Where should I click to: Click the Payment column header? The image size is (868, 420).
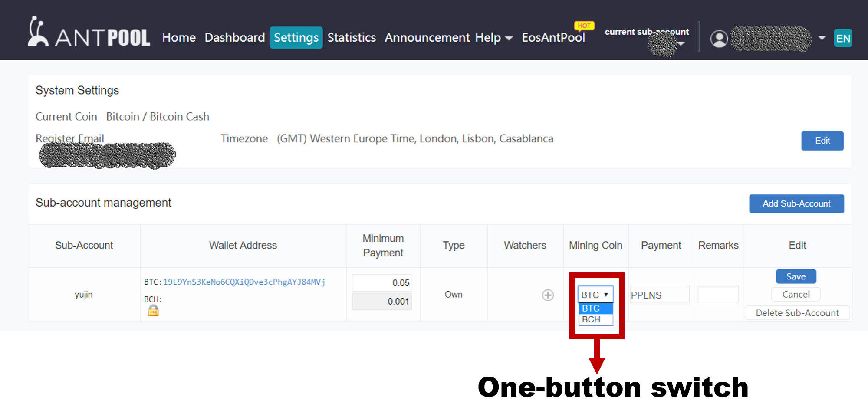pyautogui.click(x=661, y=246)
